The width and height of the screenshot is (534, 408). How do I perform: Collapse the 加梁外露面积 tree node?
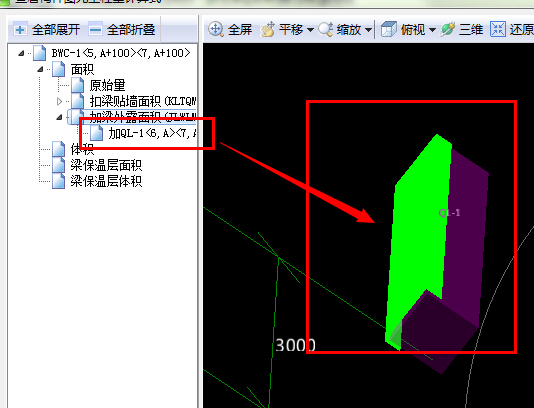(x=59, y=117)
